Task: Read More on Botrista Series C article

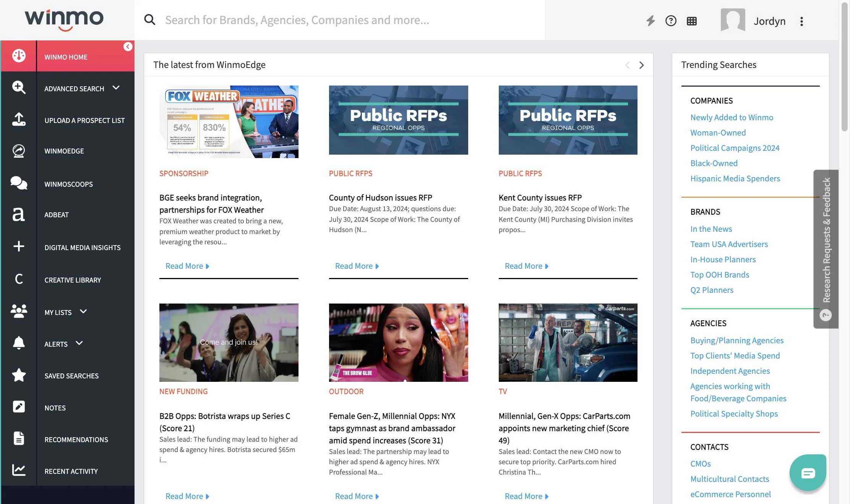Action: (x=187, y=496)
